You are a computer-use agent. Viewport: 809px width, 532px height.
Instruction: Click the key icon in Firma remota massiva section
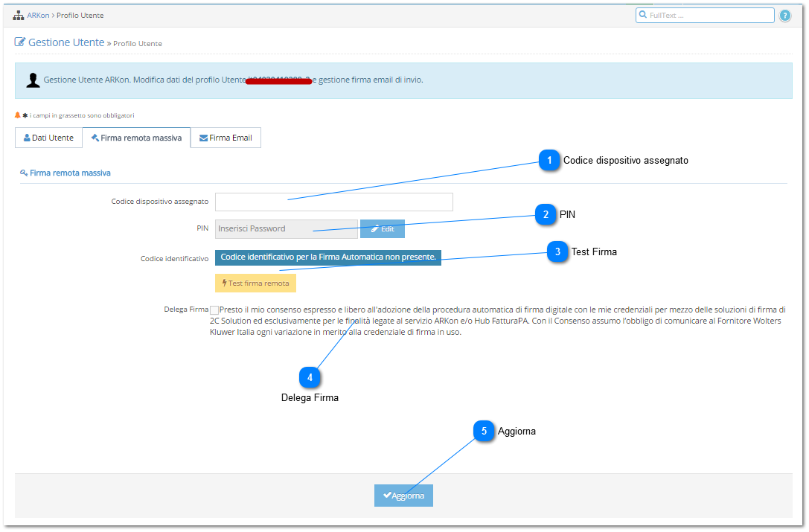[24, 173]
